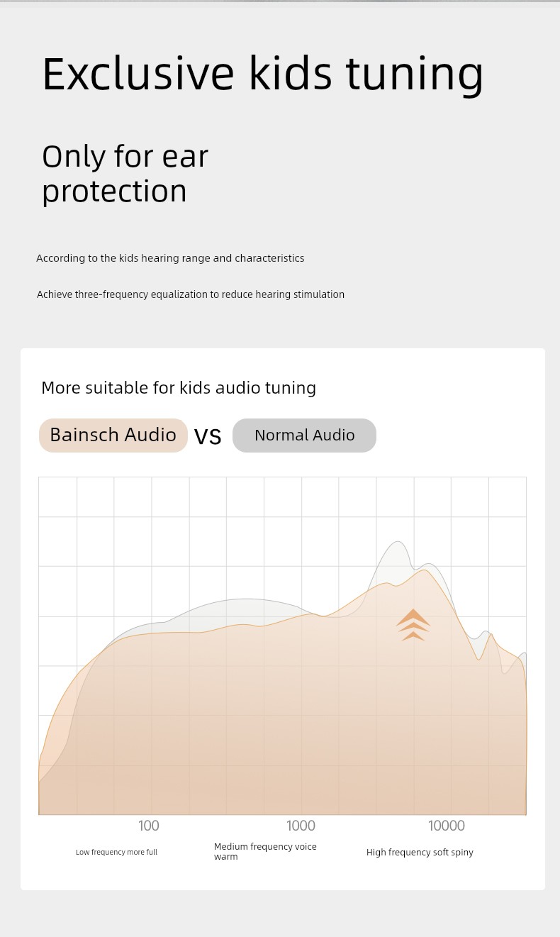
Task: Click the "Low frequency more full" caption
Action: click(x=116, y=853)
